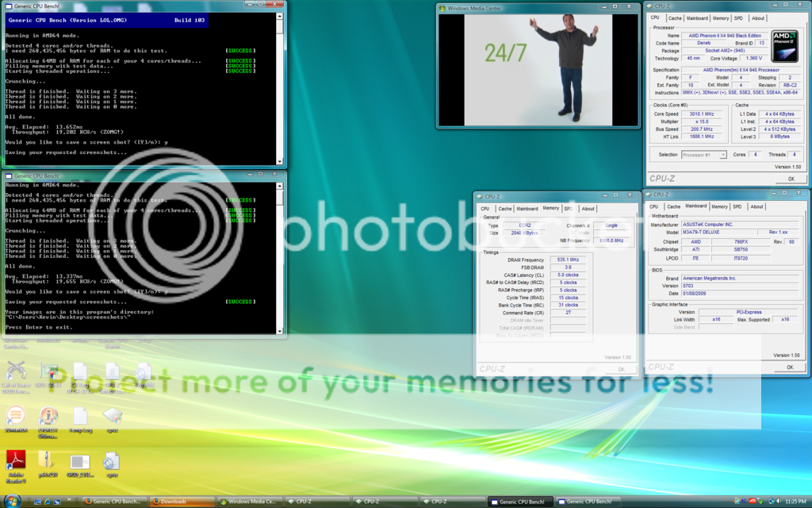Click Level 3 cache value 6 MBytes
The image size is (812, 508).
[779, 137]
